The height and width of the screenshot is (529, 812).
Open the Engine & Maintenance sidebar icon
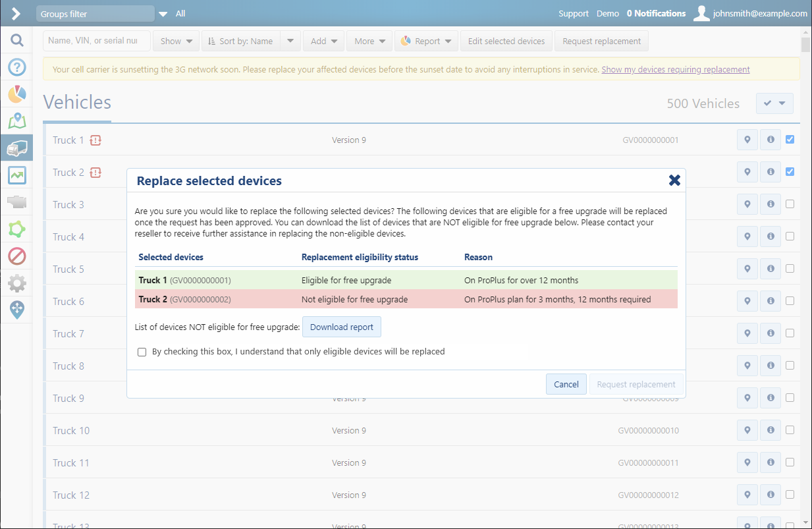(16, 202)
